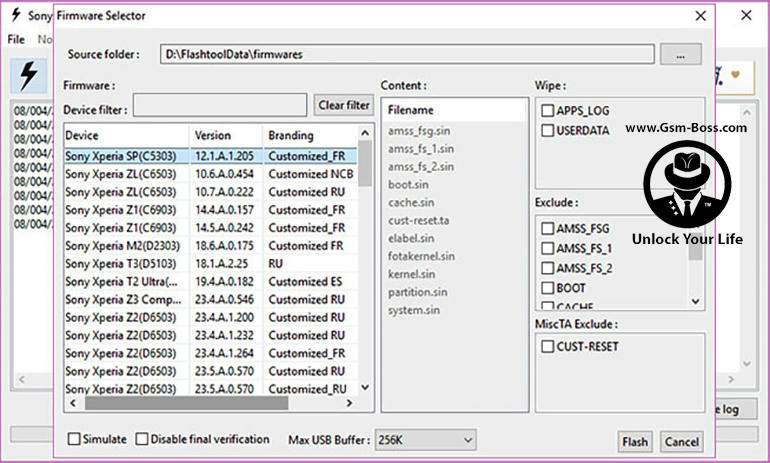Open File menu in main window
The height and width of the screenshot is (463, 770).
tap(16, 39)
